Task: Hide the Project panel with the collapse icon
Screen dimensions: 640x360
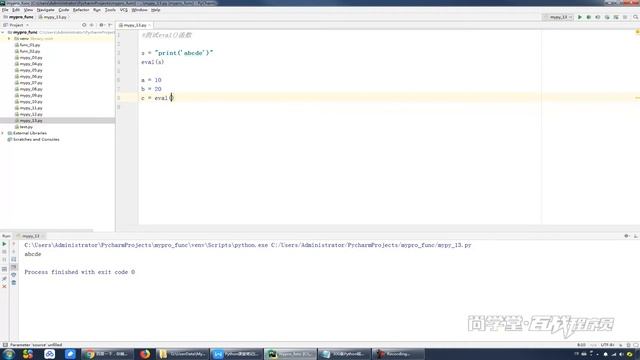Action: 110,25
